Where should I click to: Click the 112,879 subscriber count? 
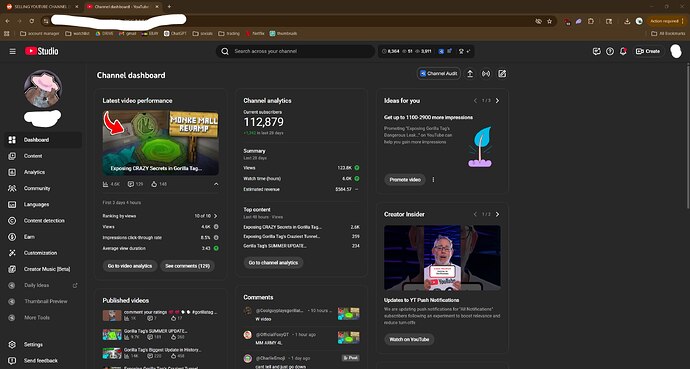264,122
